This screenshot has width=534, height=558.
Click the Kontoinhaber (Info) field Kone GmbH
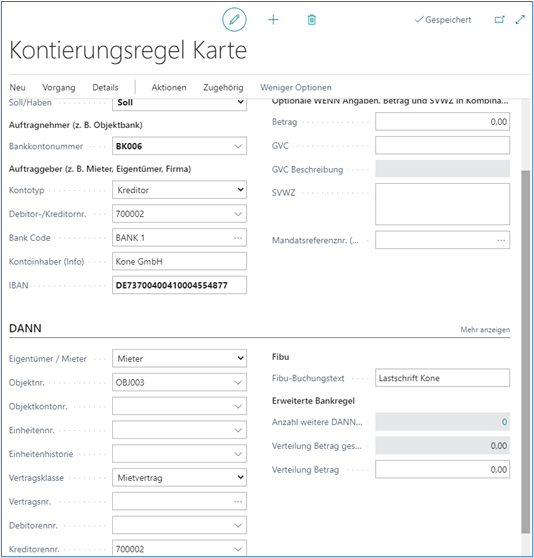click(179, 262)
